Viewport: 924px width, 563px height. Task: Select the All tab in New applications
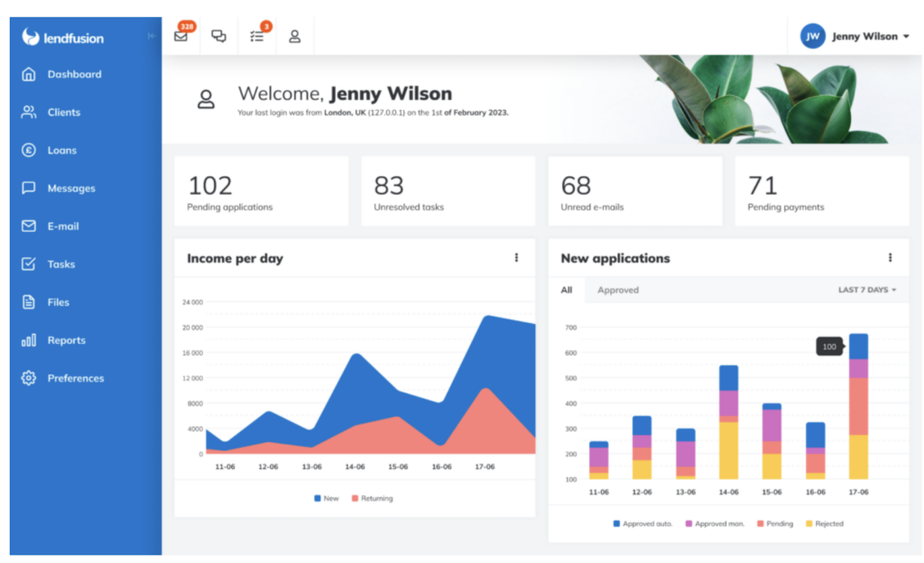[x=567, y=290]
